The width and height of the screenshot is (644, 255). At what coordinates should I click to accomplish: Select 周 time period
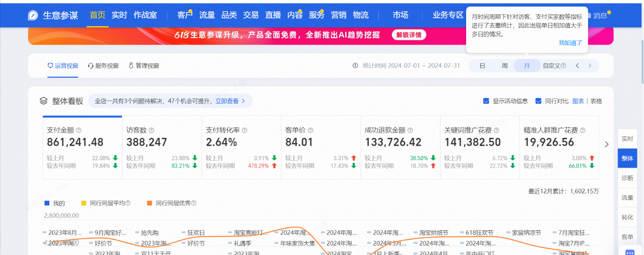pyautogui.click(x=505, y=65)
